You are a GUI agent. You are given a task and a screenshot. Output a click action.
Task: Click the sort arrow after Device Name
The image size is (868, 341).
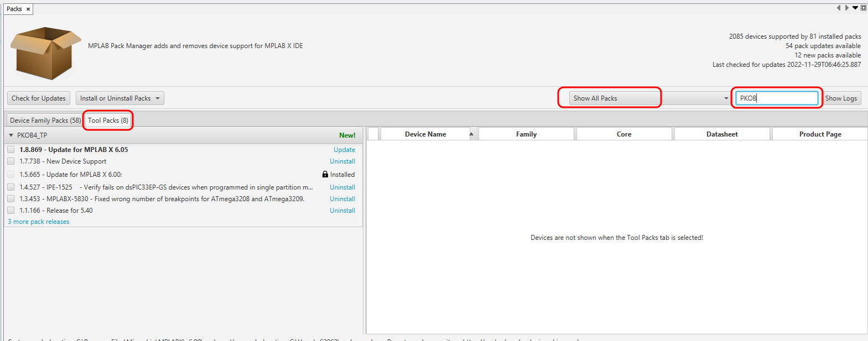tap(471, 134)
